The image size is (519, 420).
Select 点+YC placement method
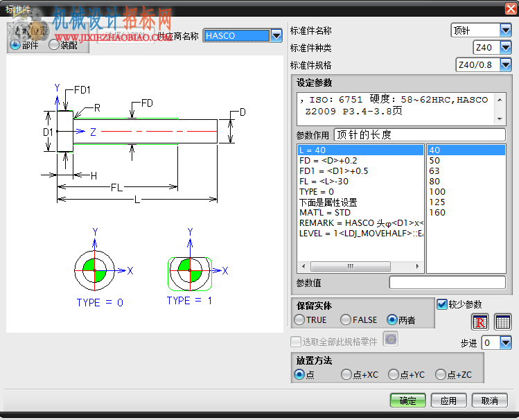point(393,374)
